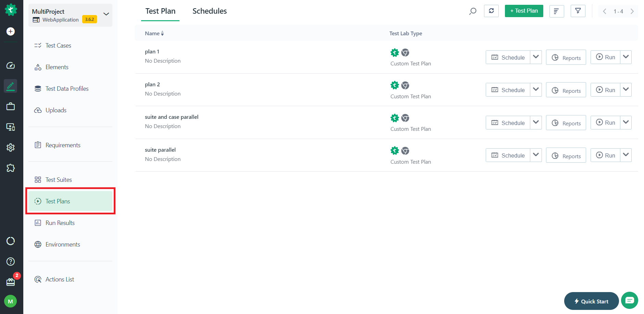Open the suite parallel plan
This screenshot has height=314, width=644.
point(160,150)
